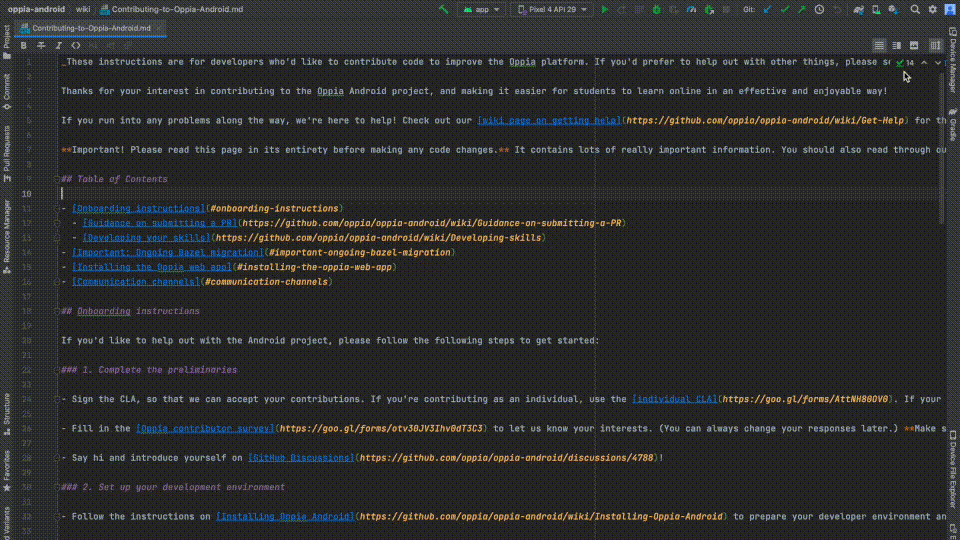
Task: Open the Resource Manager tool window
Action: [x=7, y=236]
